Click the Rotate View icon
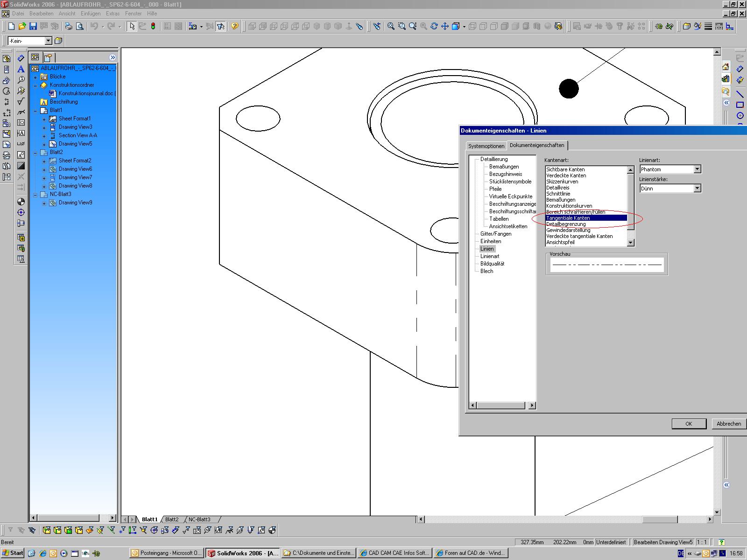 point(434,26)
